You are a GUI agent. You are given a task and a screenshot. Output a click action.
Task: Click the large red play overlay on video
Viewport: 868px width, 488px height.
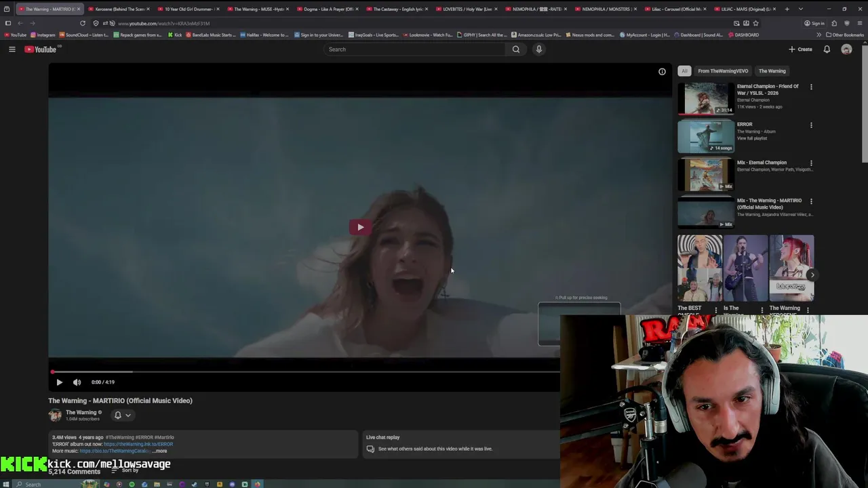click(360, 227)
